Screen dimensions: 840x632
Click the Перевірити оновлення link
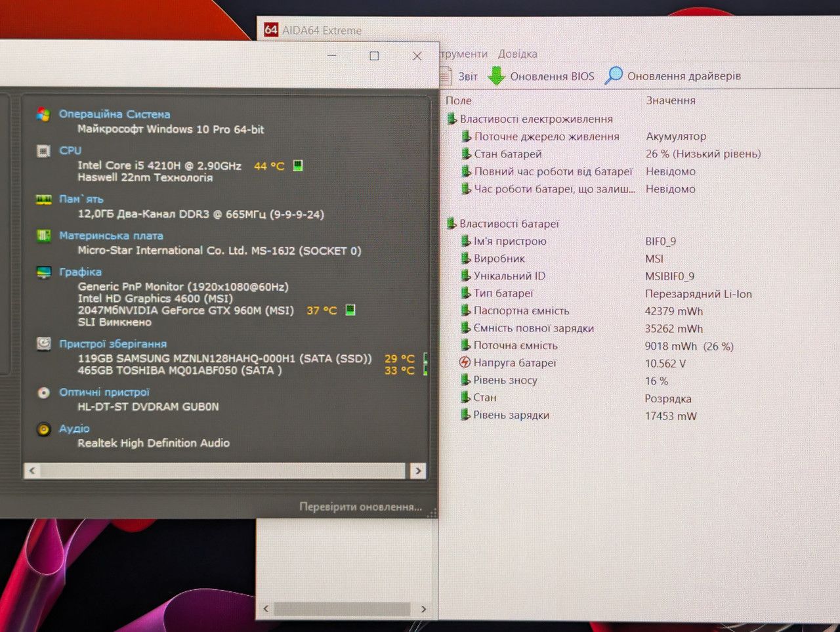coord(360,507)
